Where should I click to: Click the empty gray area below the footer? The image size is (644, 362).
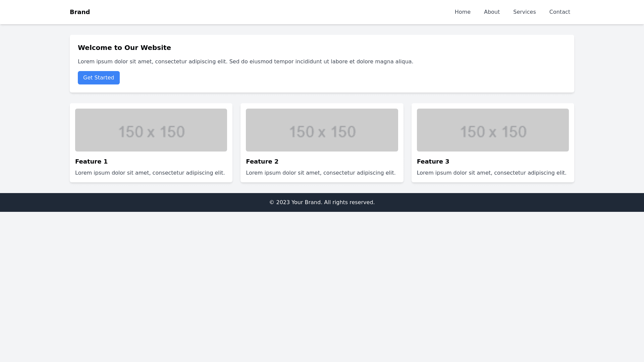tap(322, 285)
